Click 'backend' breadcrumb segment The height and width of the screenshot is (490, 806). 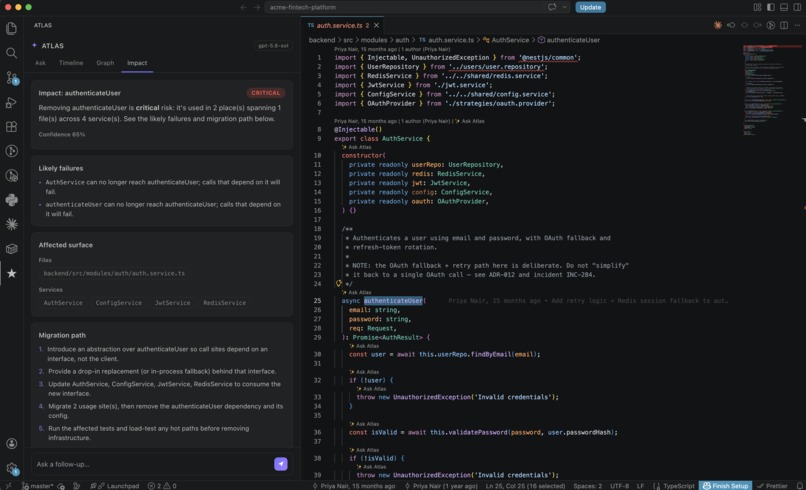[x=322, y=40]
